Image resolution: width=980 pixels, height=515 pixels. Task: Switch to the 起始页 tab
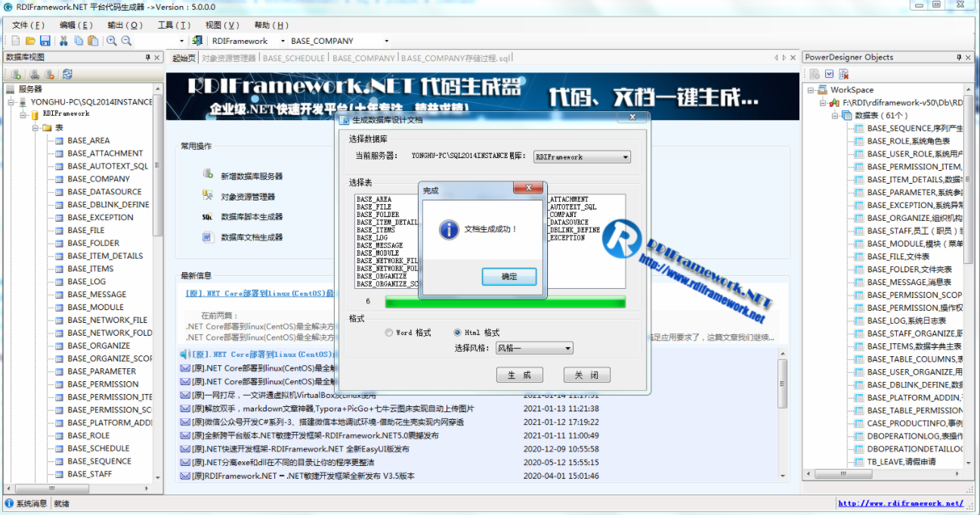point(184,57)
